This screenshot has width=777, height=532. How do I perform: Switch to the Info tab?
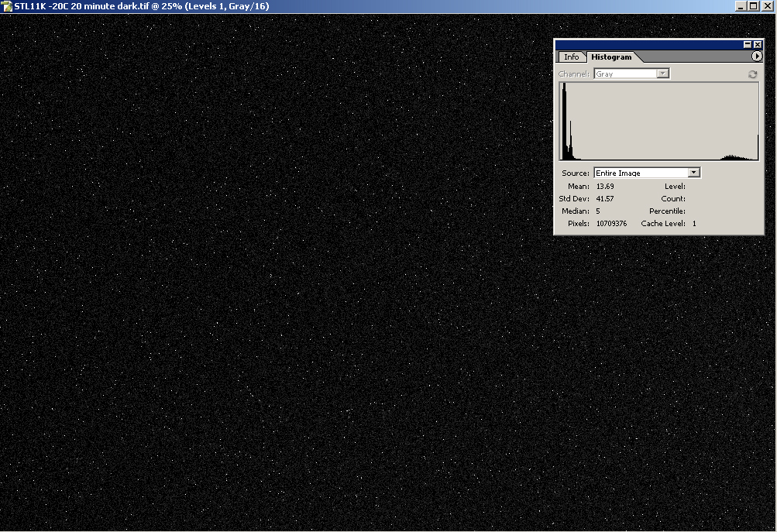[571, 57]
